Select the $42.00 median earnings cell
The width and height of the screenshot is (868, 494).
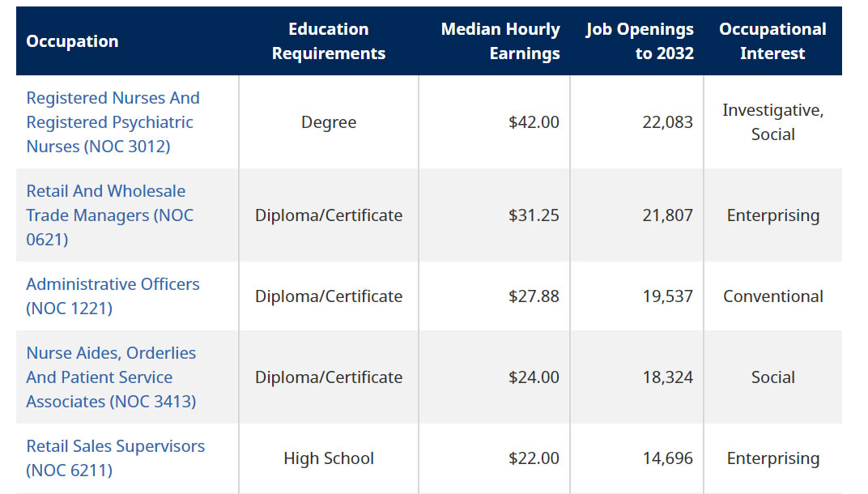534,121
